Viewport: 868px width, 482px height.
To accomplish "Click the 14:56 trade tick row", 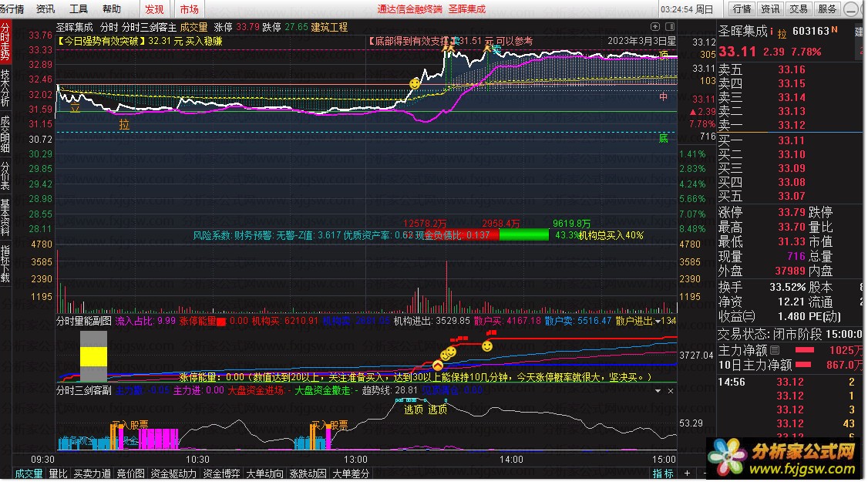I will click(790, 383).
